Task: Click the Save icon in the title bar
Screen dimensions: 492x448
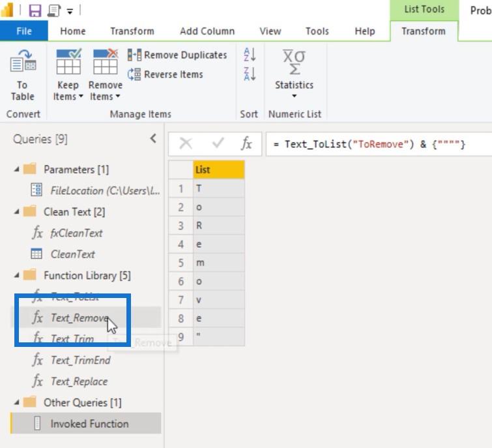Action: 35,10
